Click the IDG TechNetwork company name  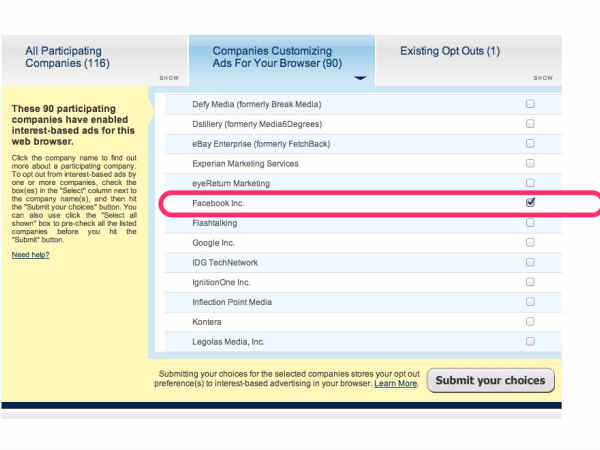point(225,262)
